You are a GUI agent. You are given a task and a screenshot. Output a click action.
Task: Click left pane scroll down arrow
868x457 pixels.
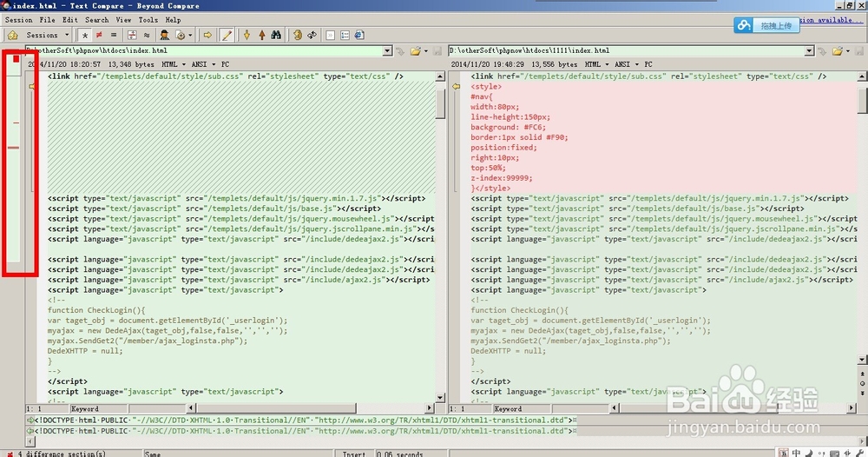(x=440, y=398)
